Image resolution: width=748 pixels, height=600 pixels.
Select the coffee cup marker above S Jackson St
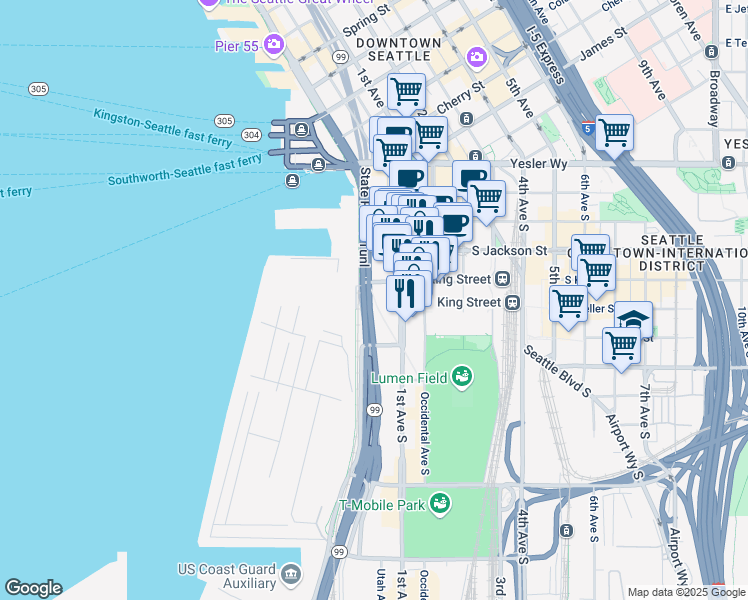[x=454, y=222]
